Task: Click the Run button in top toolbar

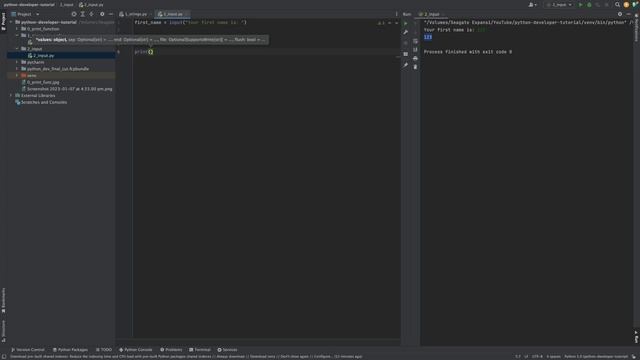Action: coord(580,5)
